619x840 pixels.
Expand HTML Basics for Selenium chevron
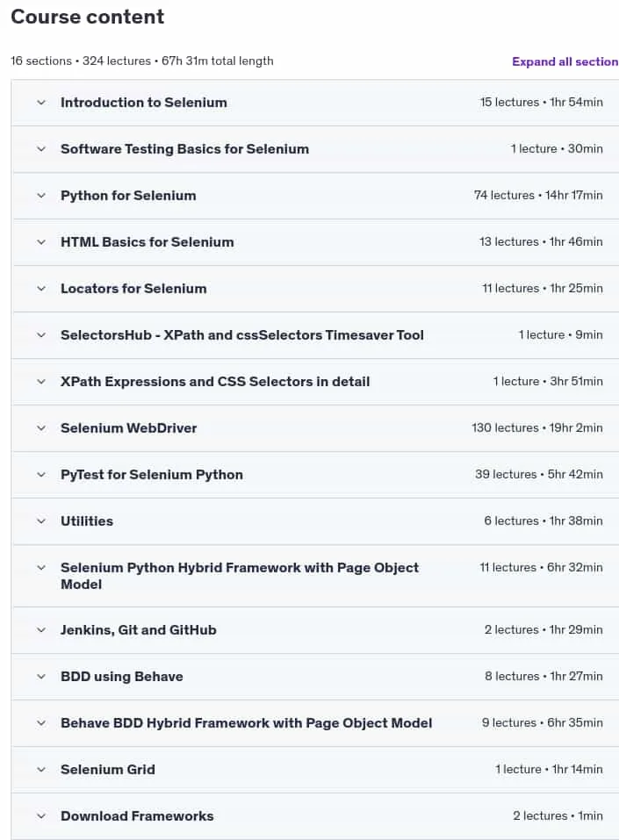click(41, 242)
